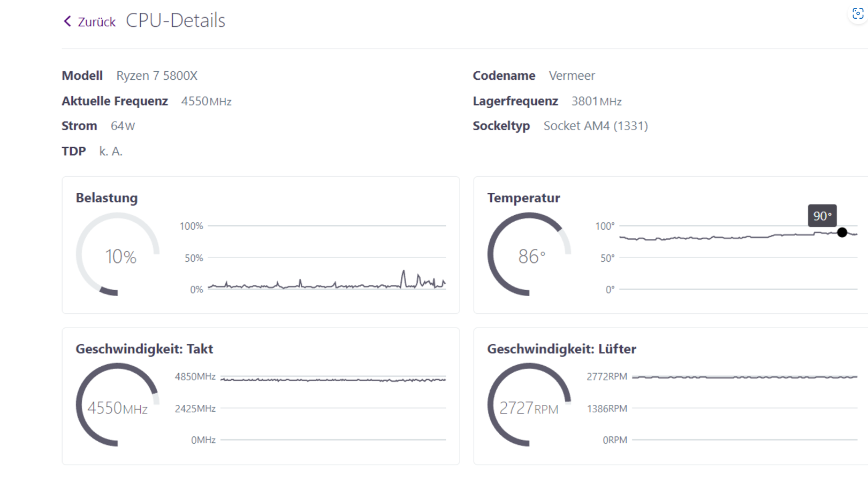
Task: Click the Belastung 10% circular gauge
Action: tap(118, 254)
